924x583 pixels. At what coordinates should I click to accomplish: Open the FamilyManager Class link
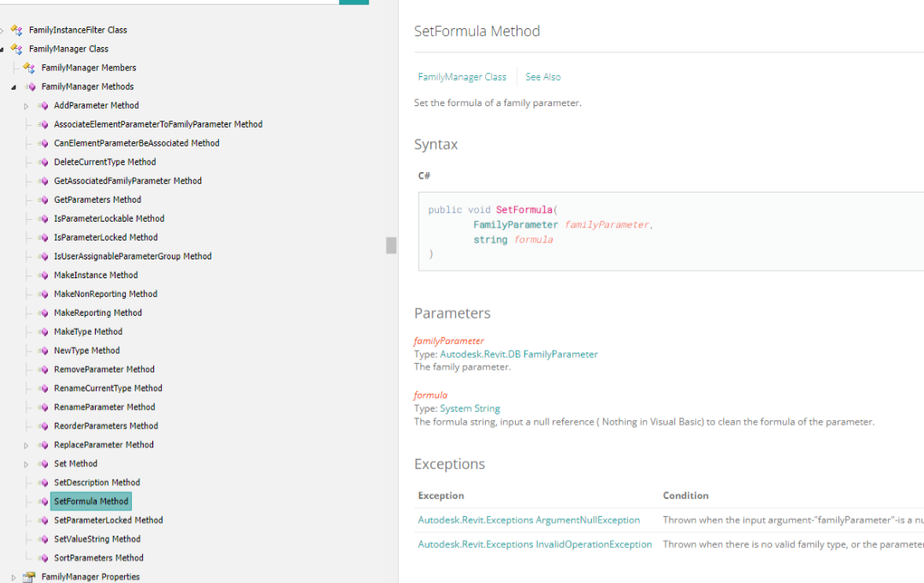pyautogui.click(x=462, y=77)
